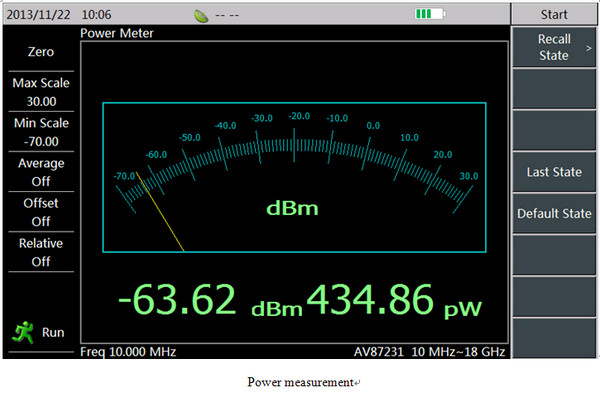Toggle the Average Off setting
This screenshot has width=600, height=393.
[41, 172]
